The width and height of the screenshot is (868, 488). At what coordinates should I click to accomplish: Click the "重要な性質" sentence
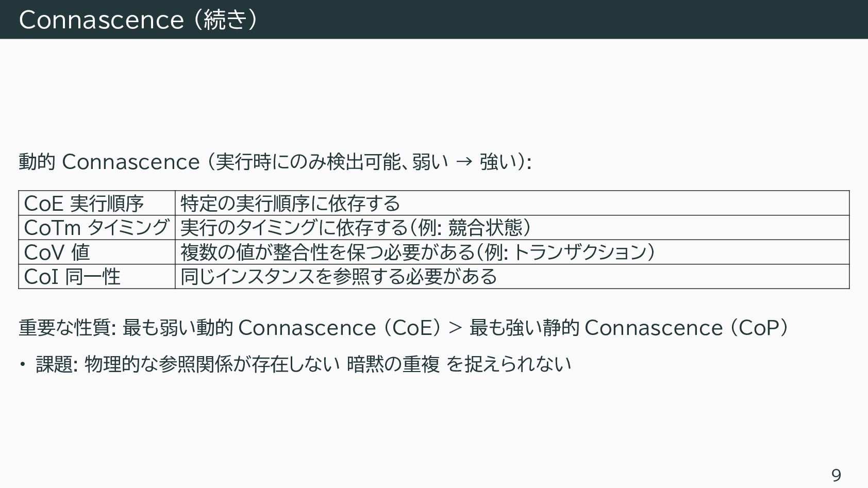(402, 327)
